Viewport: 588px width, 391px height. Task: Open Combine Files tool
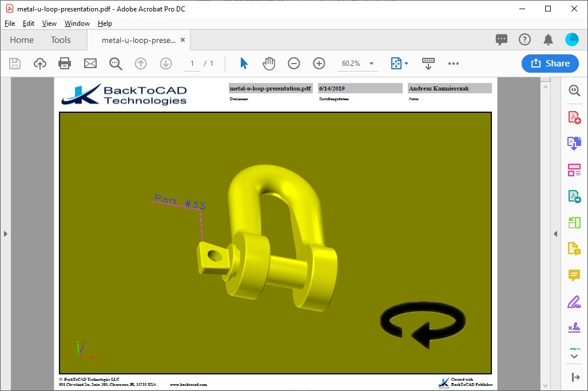(574, 143)
